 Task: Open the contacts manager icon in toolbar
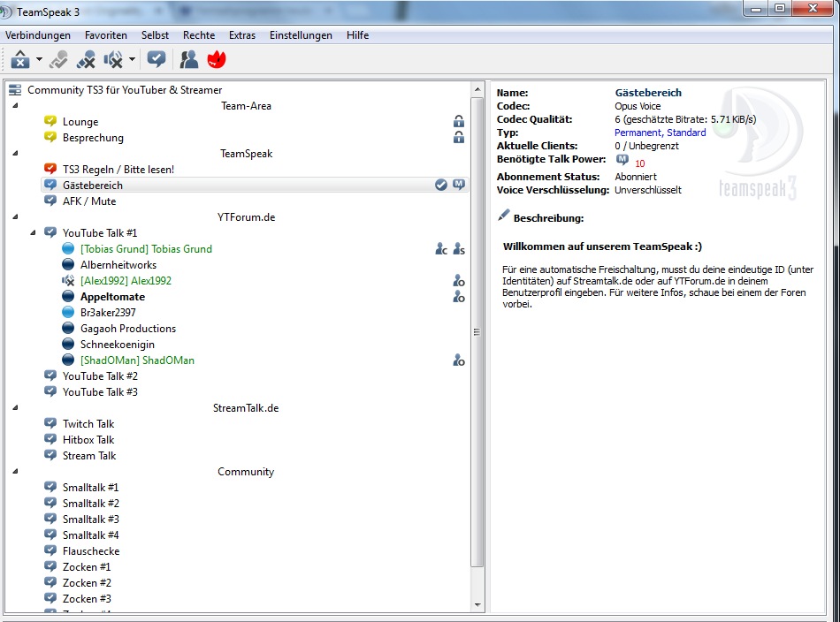[188, 60]
